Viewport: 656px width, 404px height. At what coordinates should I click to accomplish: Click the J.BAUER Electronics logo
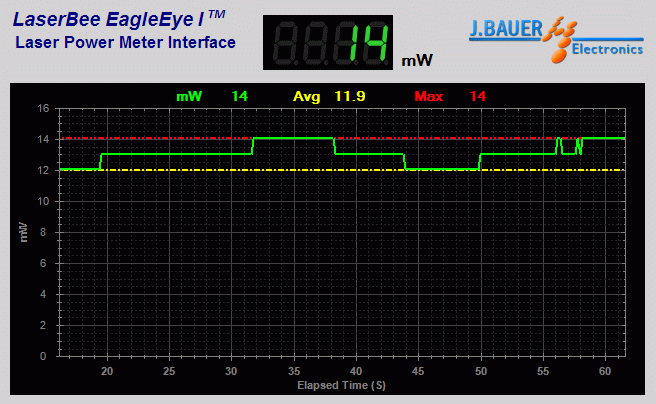pos(555,40)
